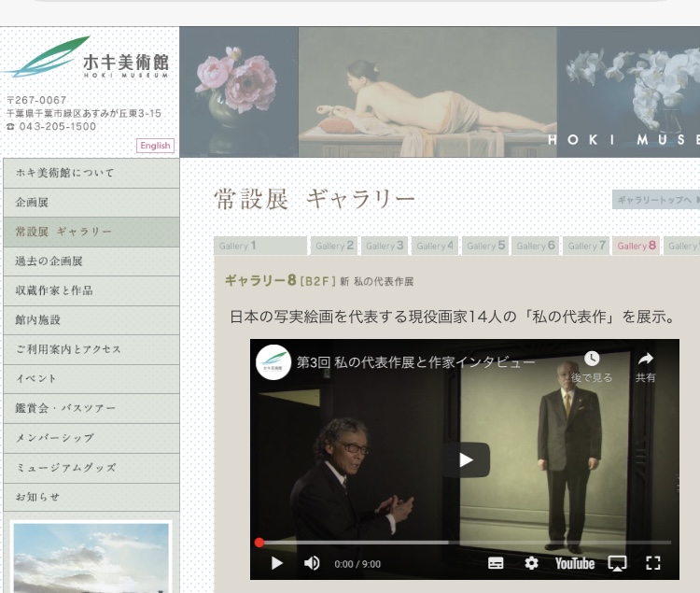Open video title 第3回 私の代表作展と作家インタビュー

[x=415, y=362]
